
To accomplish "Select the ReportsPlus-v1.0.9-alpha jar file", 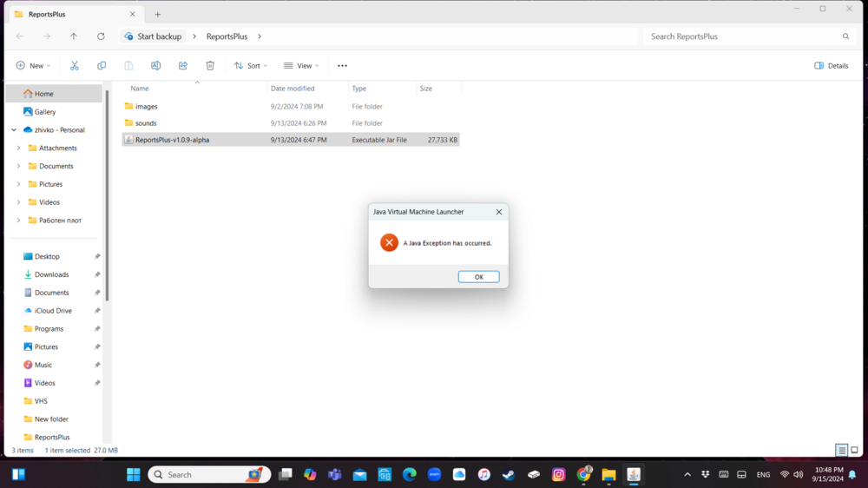I will click(291, 140).
